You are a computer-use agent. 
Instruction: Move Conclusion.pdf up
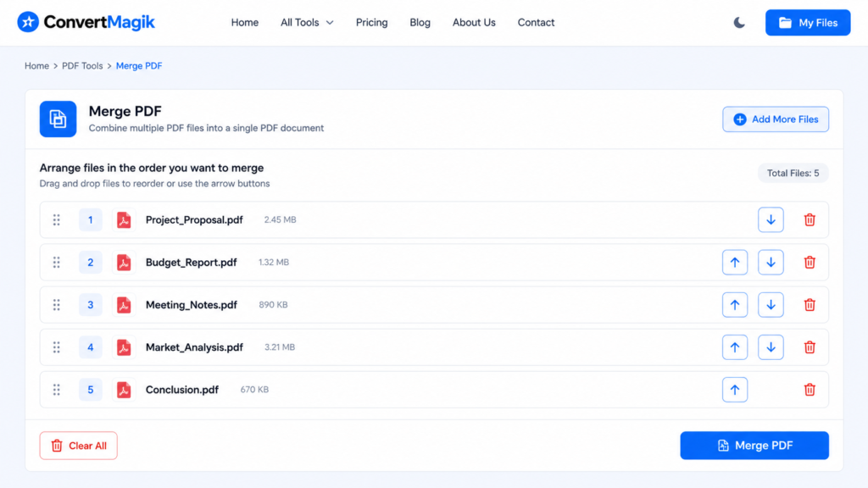[735, 390]
